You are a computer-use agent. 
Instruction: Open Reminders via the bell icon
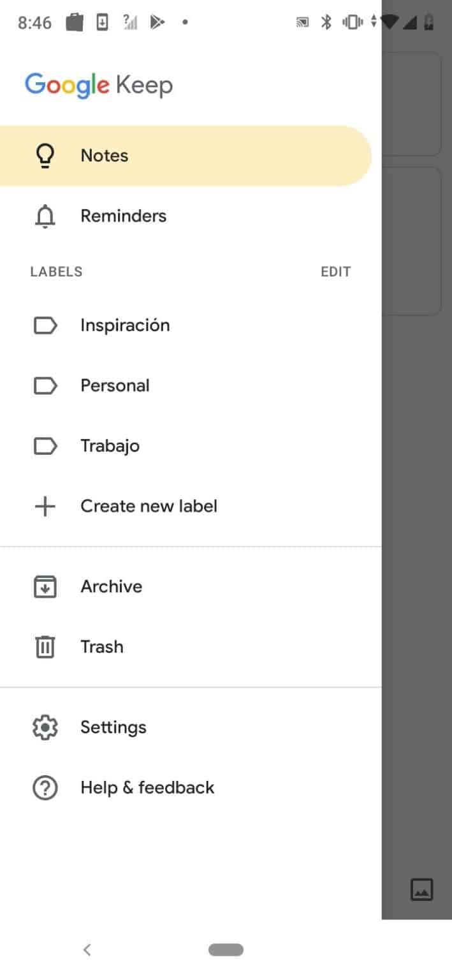pyautogui.click(x=45, y=216)
